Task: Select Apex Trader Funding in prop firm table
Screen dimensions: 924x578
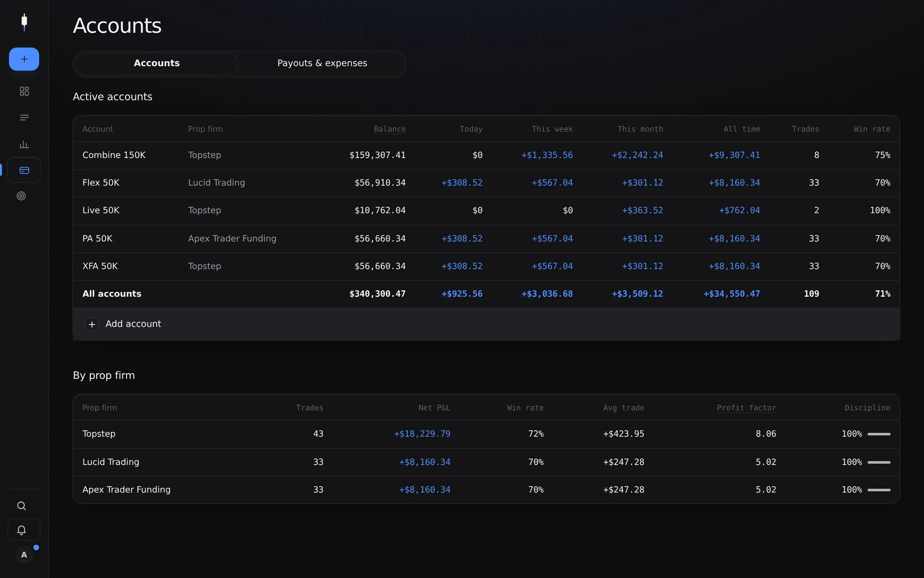Action: [x=126, y=490]
